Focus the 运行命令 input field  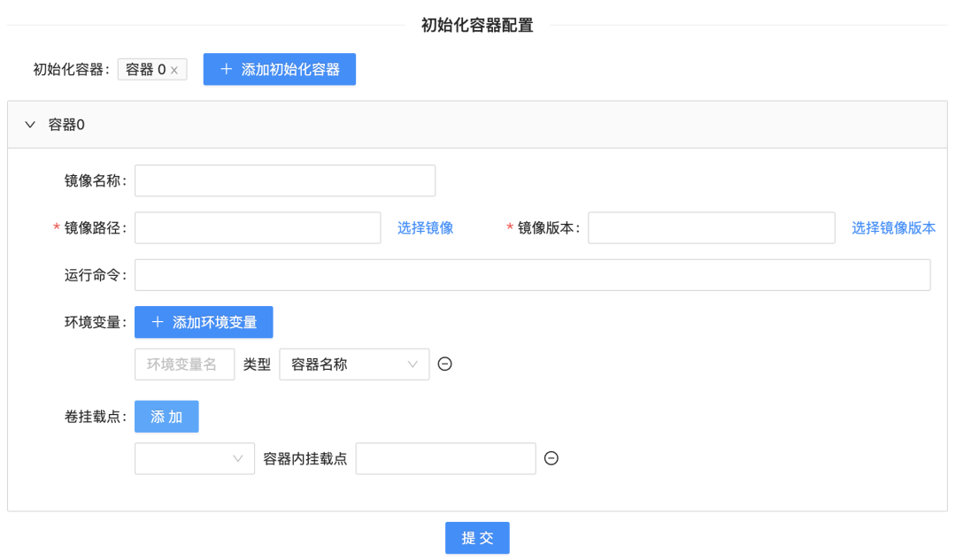coord(532,275)
